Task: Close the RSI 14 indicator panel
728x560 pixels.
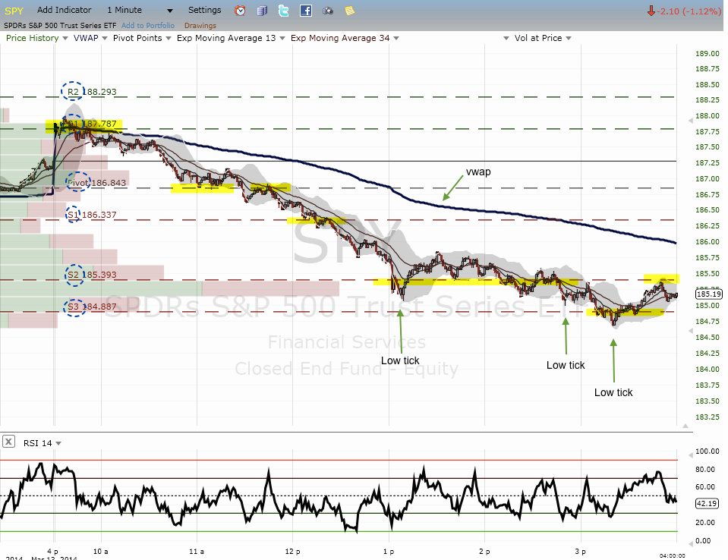Action: 9,441
